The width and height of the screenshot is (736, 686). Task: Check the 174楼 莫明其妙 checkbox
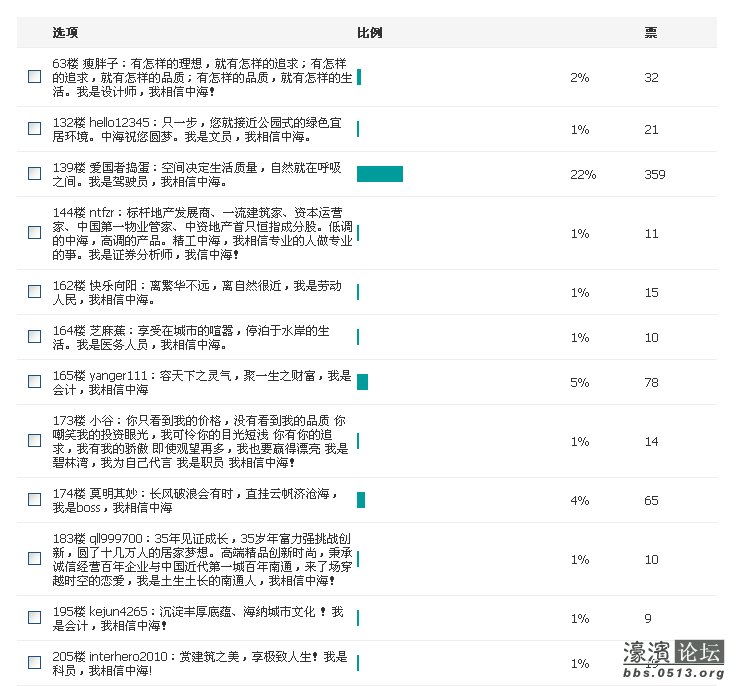tap(34, 500)
